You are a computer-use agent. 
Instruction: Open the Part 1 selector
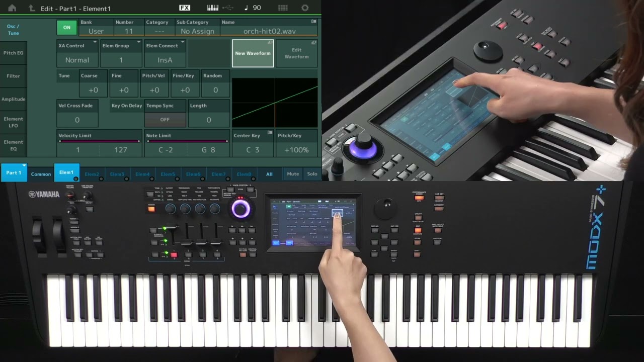coord(14,172)
